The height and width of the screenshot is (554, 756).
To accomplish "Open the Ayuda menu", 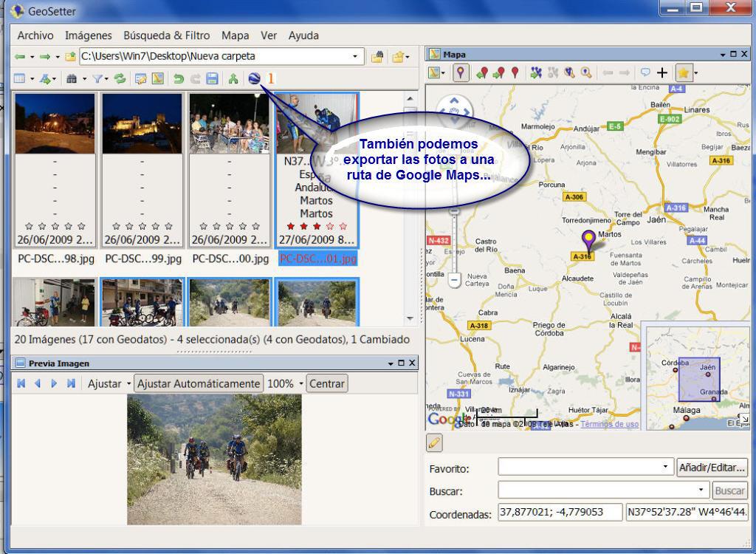I will [303, 35].
